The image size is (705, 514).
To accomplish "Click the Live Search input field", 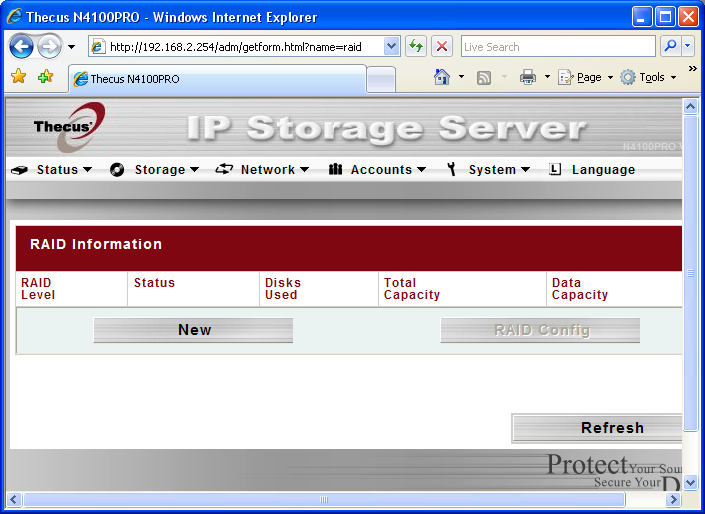I will pyautogui.click(x=556, y=46).
